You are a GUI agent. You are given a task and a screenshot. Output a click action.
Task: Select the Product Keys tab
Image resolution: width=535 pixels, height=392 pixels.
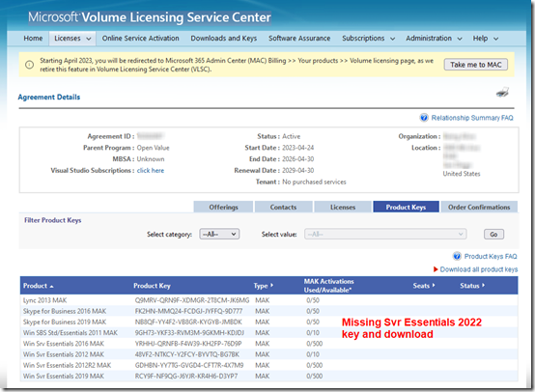[406, 207]
